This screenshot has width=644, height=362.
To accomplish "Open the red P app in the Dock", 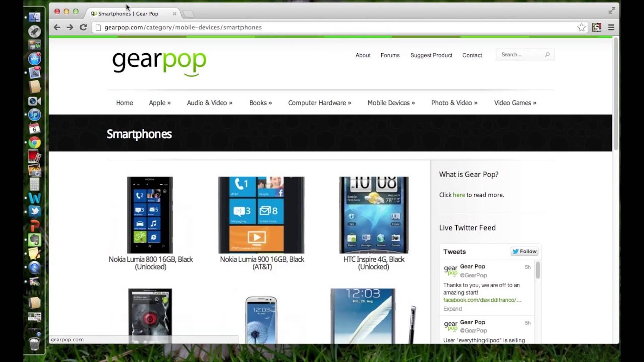I will click(34, 226).
